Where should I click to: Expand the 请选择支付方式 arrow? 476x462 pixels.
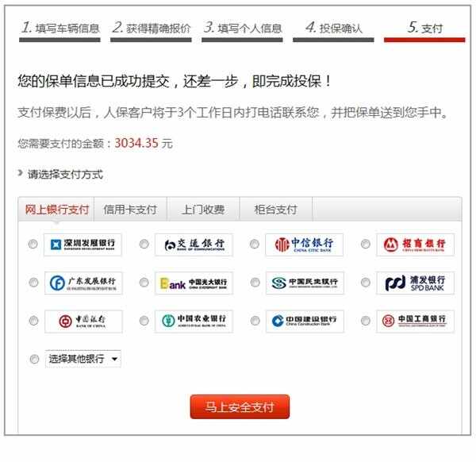coord(20,173)
